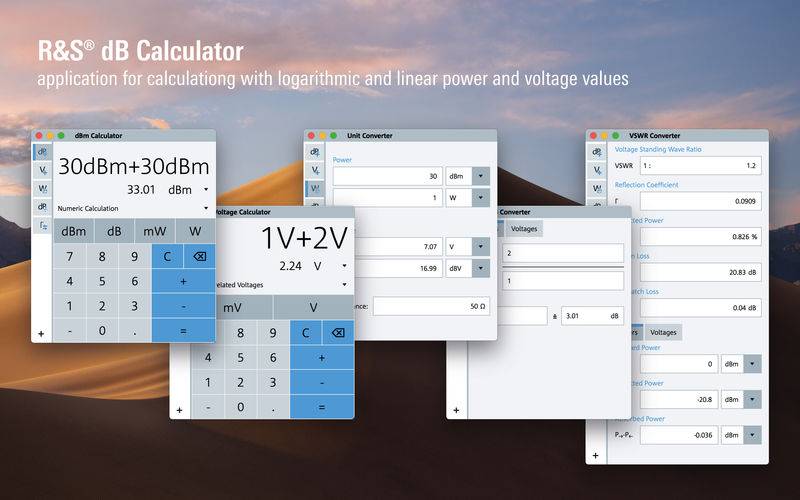Select Voltage calculator sidebar icon in VSWR Converter window

[596, 170]
